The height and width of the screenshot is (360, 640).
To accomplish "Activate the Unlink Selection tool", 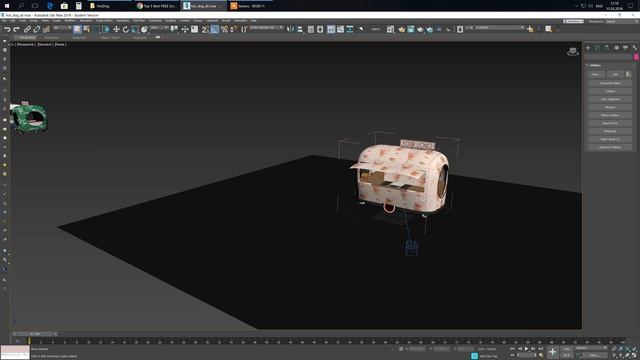I will tap(37, 29).
